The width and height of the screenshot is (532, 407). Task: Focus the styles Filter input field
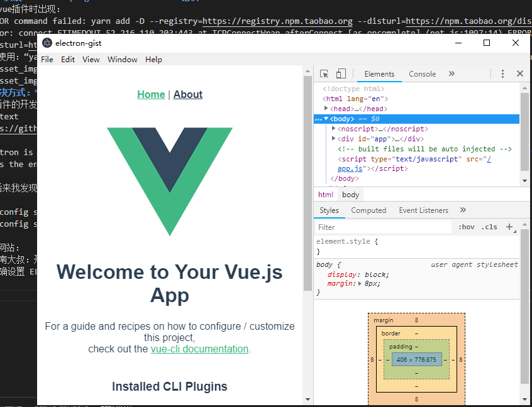click(x=384, y=227)
